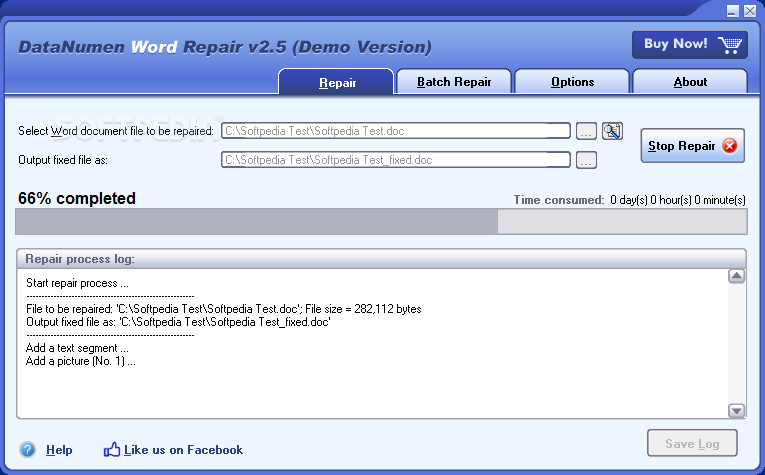Image resolution: width=765 pixels, height=475 pixels.
Task: Click the Save Log button
Action: [x=692, y=443]
